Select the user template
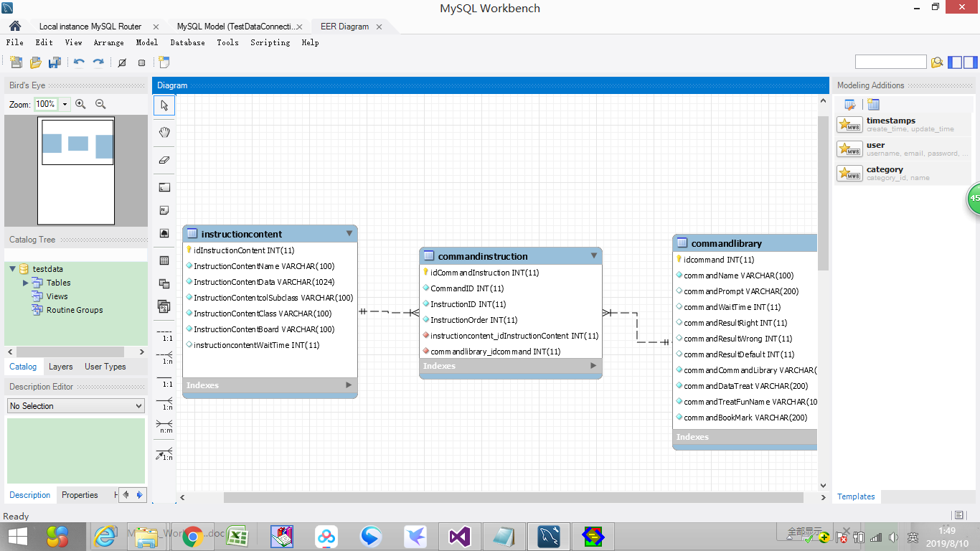The width and height of the screenshot is (980, 551). tap(903, 149)
